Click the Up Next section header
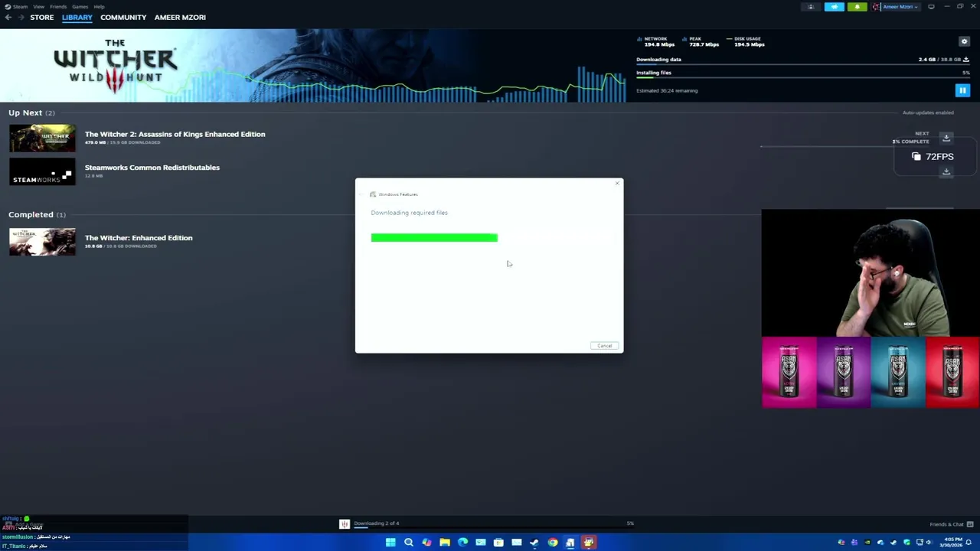Screen dimensions: 980x551 (x=31, y=112)
